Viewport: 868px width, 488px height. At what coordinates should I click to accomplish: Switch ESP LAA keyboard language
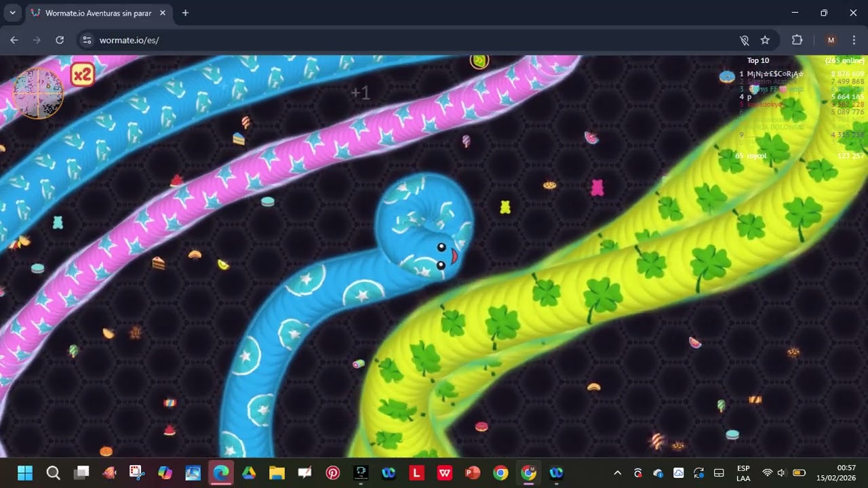pyautogui.click(x=743, y=472)
